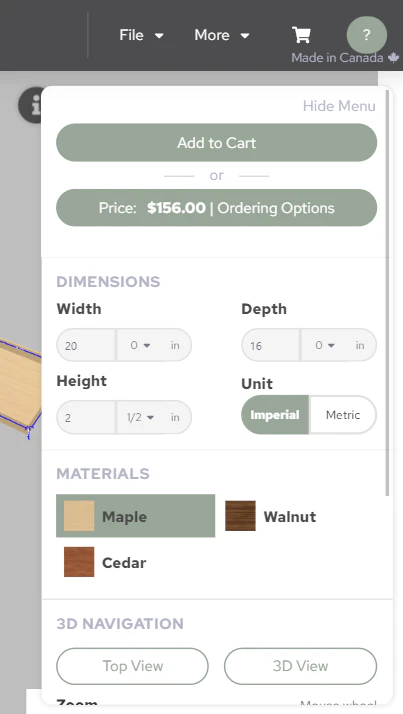Choose the Walnut wood texture swatch
This screenshot has height=714, width=403.
point(240,516)
